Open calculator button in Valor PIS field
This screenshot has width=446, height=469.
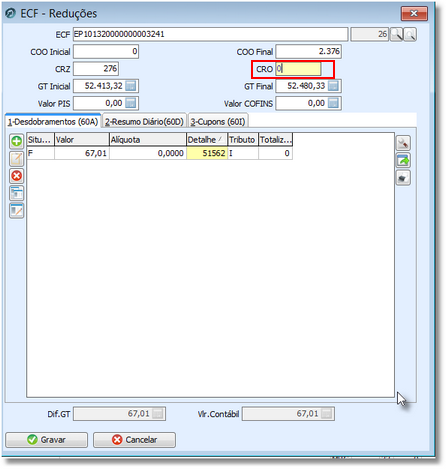pyautogui.click(x=131, y=103)
